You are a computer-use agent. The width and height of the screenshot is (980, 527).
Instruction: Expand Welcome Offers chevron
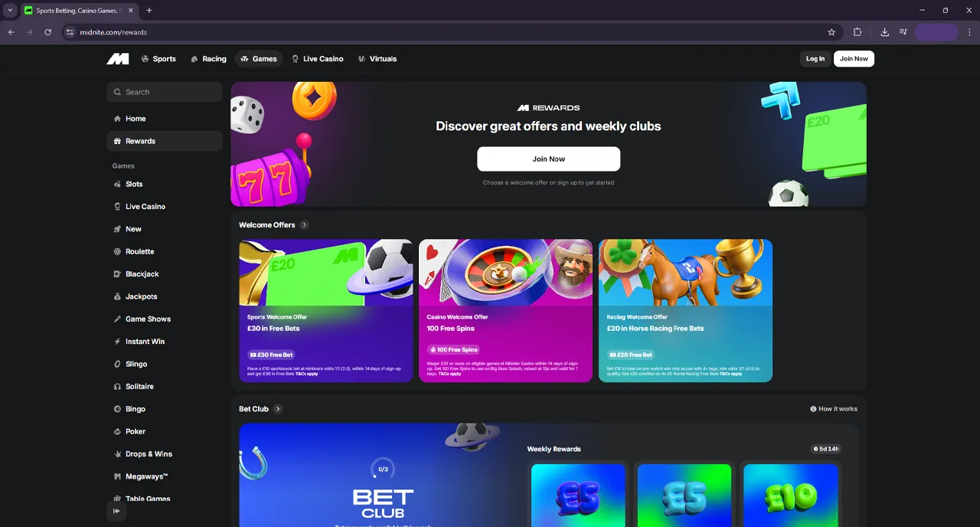[304, 225]
